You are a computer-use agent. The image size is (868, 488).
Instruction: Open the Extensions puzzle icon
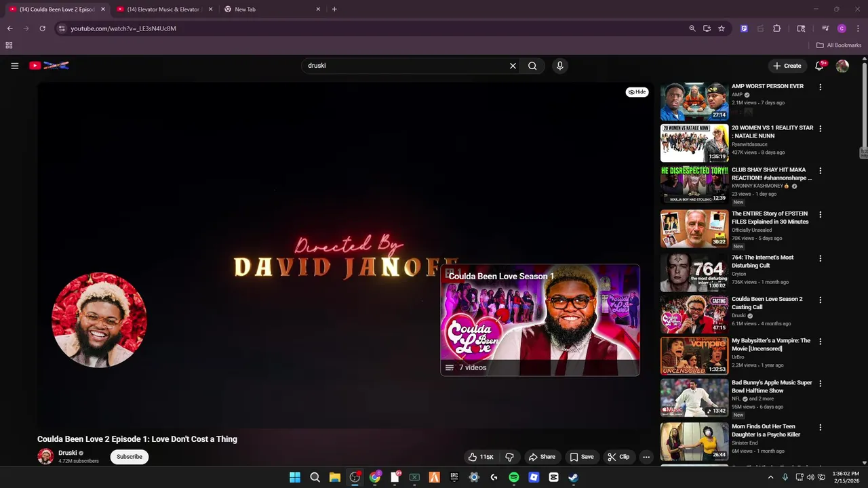tap(777, 28)
